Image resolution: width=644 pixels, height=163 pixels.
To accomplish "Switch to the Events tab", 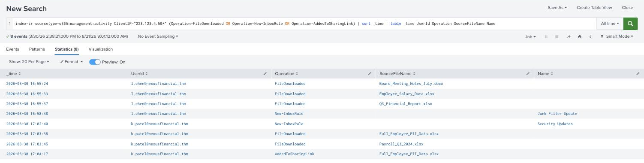I will (x=12, y=49).
